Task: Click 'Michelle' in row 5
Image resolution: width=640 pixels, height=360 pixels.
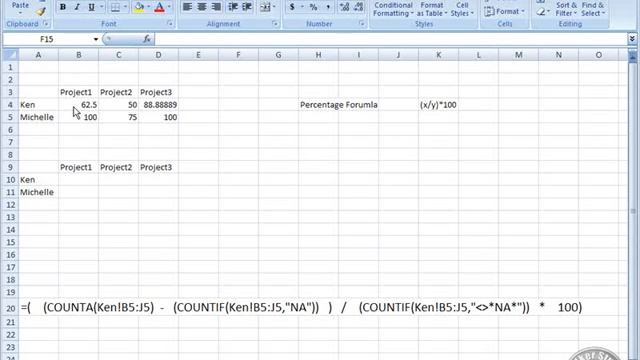Action: 37,118
